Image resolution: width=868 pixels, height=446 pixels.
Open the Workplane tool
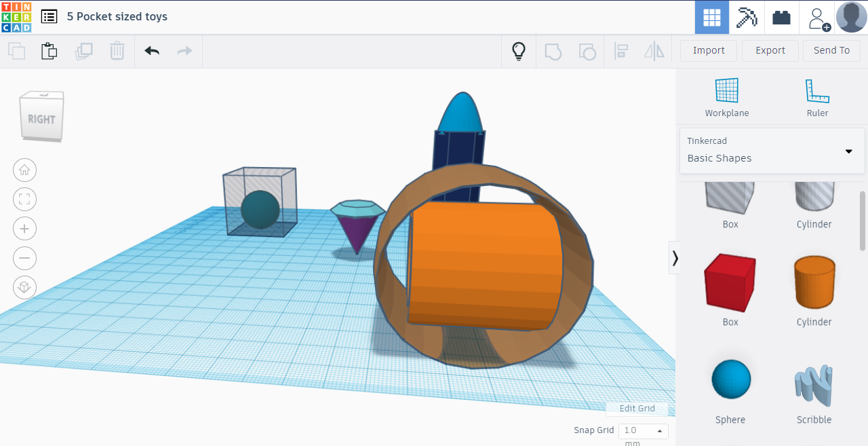coord(727,96)
